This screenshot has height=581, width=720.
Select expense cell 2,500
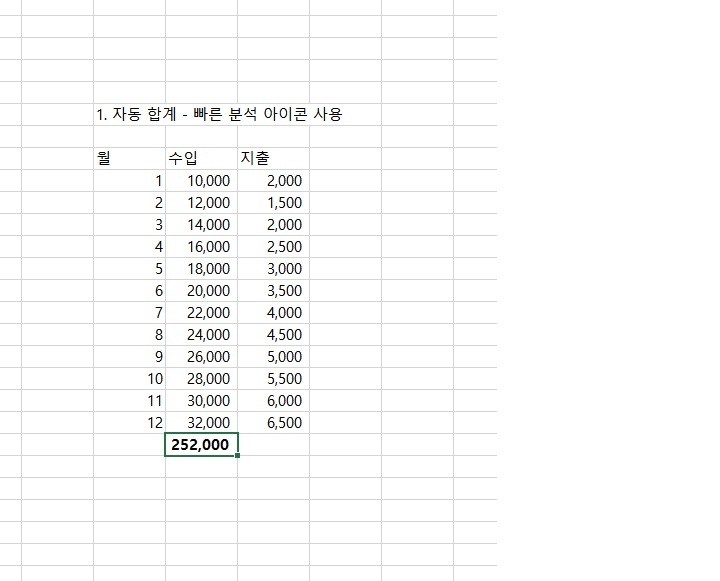click(x=273, y=247)
